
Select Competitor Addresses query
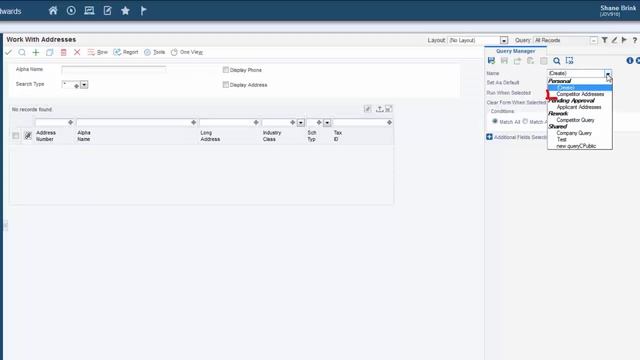(x=580, y=94)
